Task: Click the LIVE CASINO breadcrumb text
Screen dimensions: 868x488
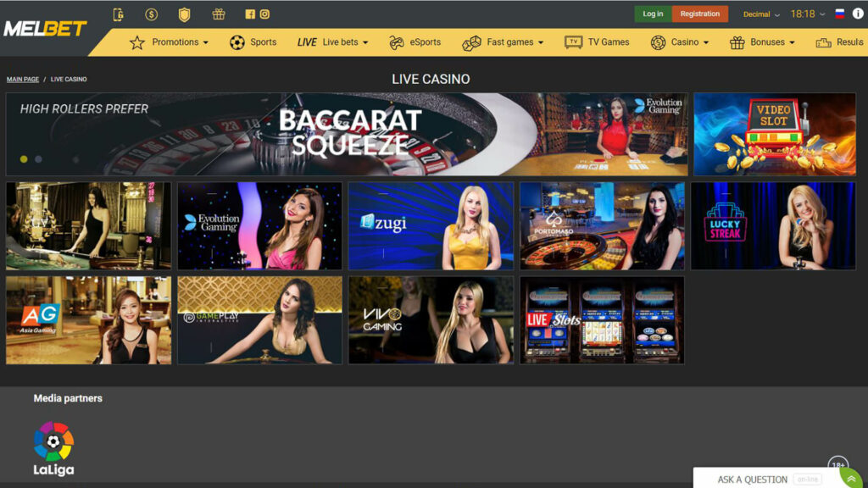Action: click(69, 79)
